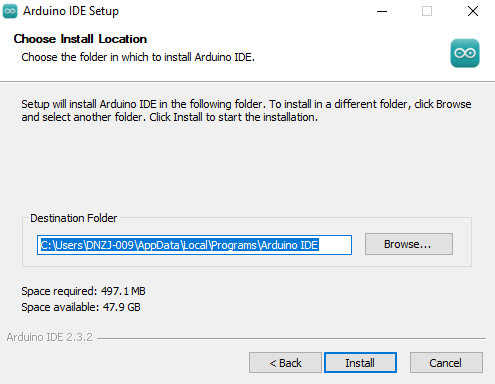The image size is (495, 384).
Task: Click the large Arduino infinity logo
Action: 465,53
